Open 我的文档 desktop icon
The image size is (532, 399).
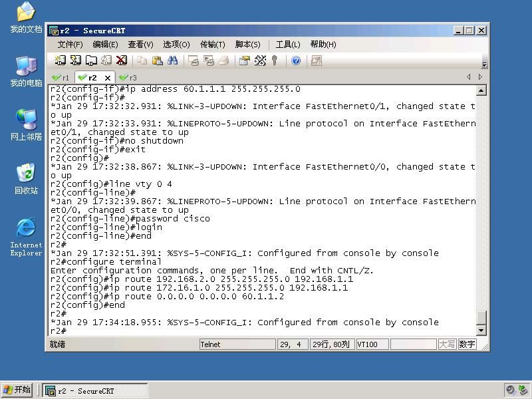point(26,17)
